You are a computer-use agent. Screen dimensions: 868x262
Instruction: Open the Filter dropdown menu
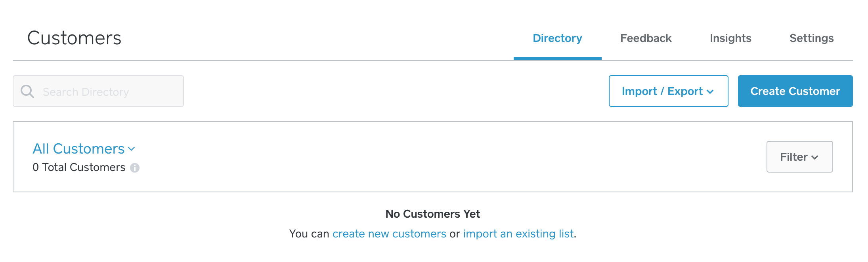pos(799,157)
